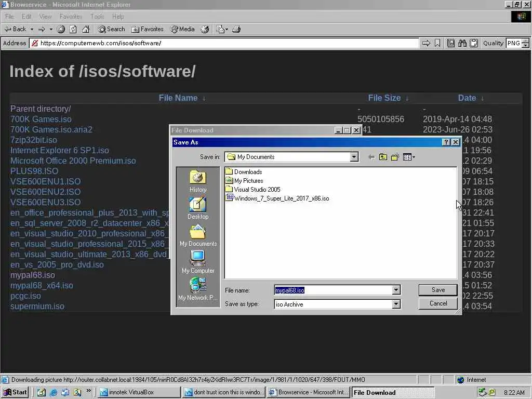Viewport: 532px width, 399px height.
Task: Click the Save button
Action: click(438, 290)
